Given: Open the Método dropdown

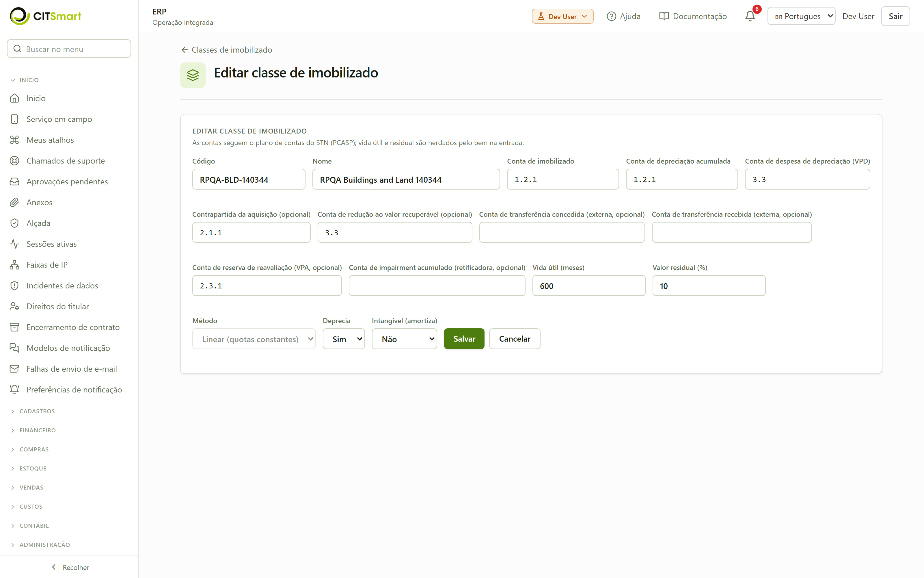Looking at the screenshot, I should (x=254, y=339).
